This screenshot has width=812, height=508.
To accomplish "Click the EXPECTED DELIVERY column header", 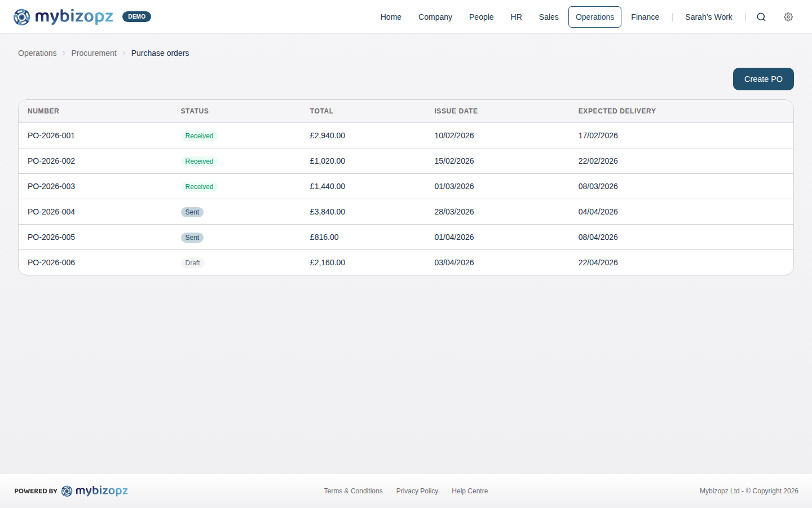I will pos(617,111).
